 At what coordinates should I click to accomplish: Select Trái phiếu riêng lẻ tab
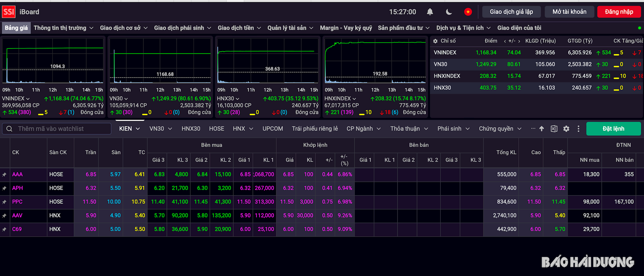click(315, 129)
